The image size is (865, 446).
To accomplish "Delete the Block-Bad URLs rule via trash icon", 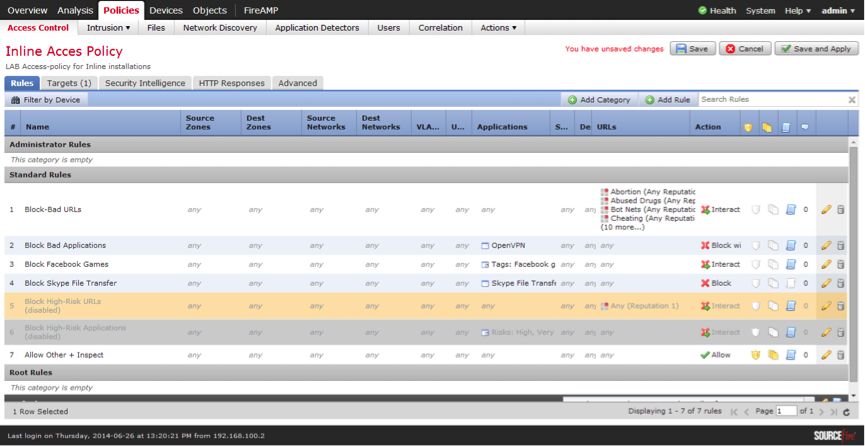I will pos(841,210).
